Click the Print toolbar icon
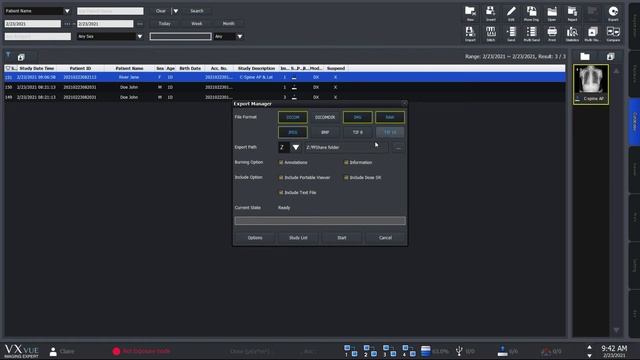Image resolution: width=640 pixels, height=360 pixels. coord(552,33)
